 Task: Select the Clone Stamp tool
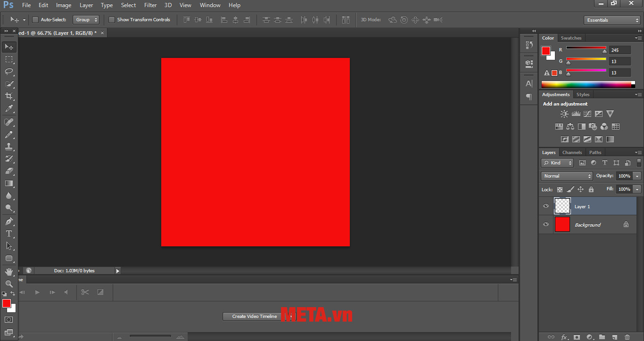click(x=9, y=146)
